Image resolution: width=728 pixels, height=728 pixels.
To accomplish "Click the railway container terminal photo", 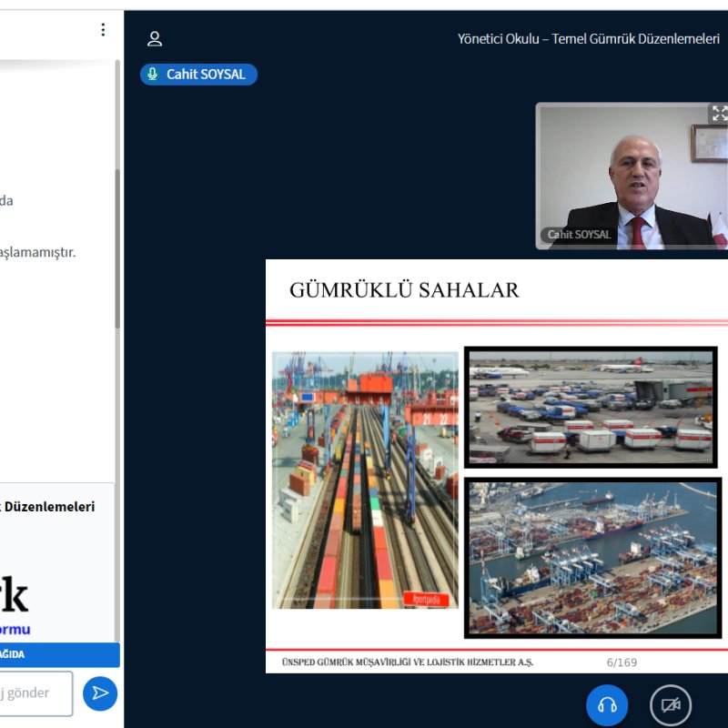I will tap(365, 480).
